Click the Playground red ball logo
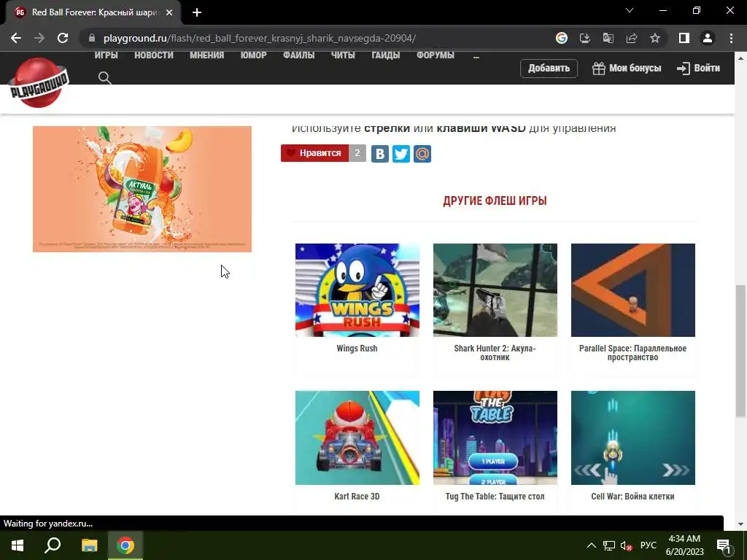 coord(38,82)
